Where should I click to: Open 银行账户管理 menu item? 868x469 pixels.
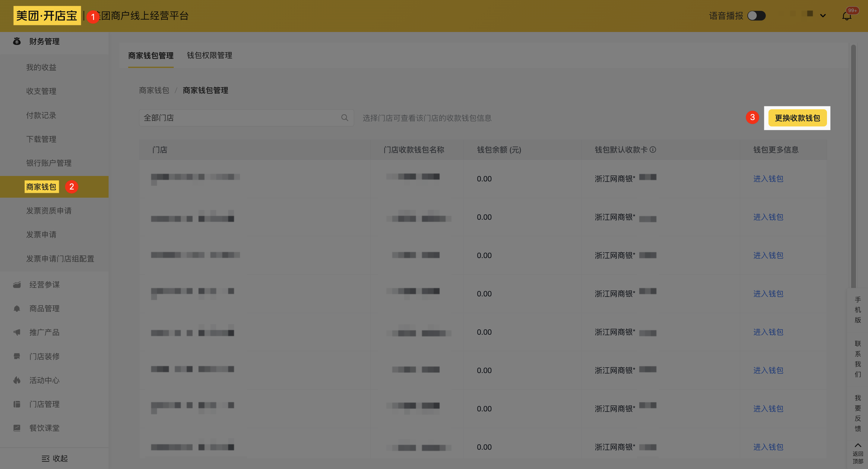[x=49, y=163]
